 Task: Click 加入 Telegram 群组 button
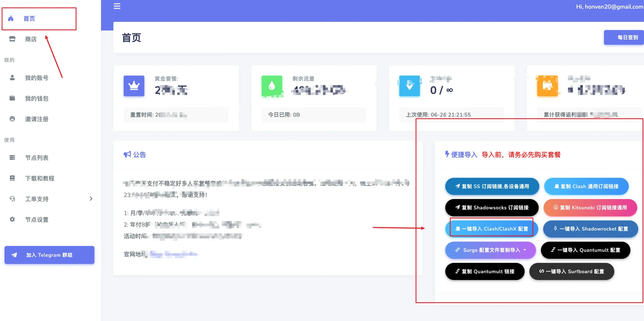(49, 255)
